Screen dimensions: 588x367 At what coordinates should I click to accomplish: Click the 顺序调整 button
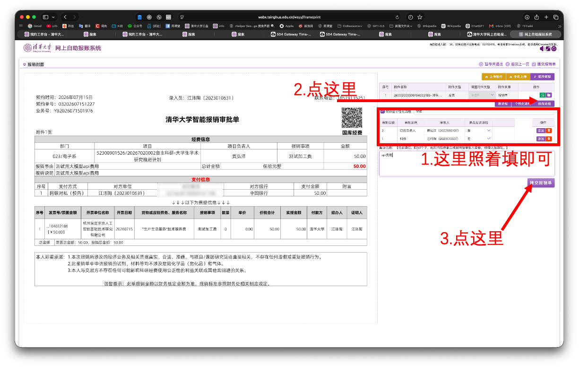pos(542,77)
